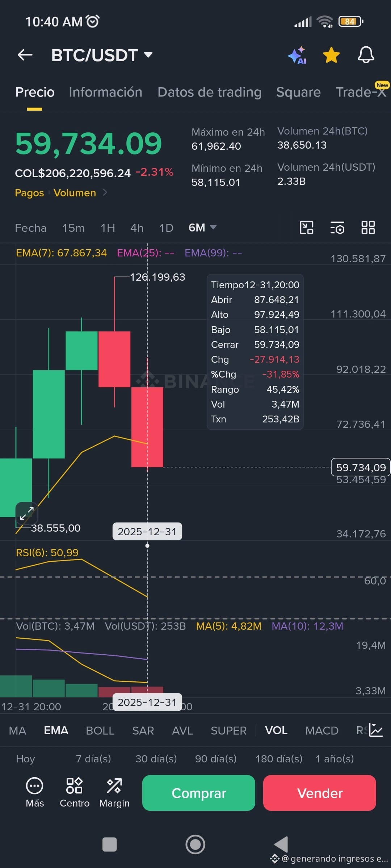The image size is (391, 868).
Task: Tap the EMA(7): 67.867,34 label
Action: (61, 253)
